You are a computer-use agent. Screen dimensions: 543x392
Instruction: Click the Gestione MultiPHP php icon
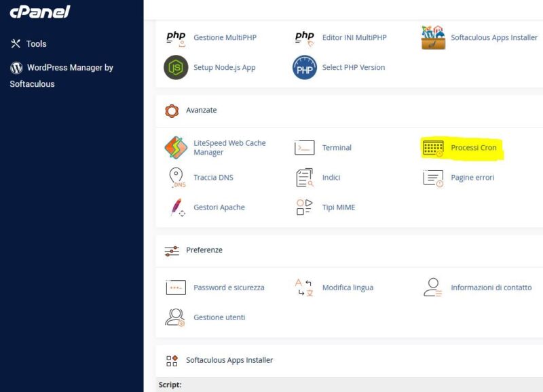176,38
